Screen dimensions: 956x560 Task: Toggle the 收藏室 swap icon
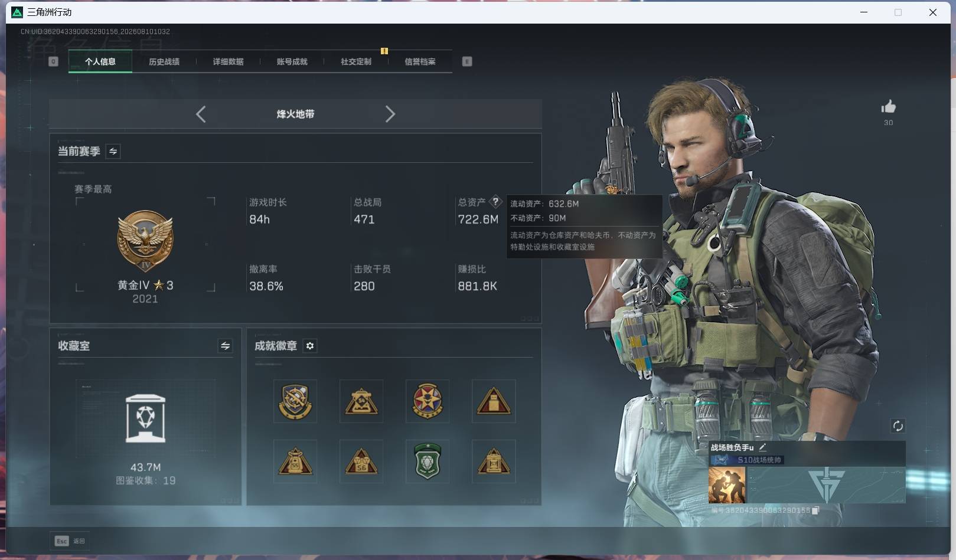coord(225,346)
